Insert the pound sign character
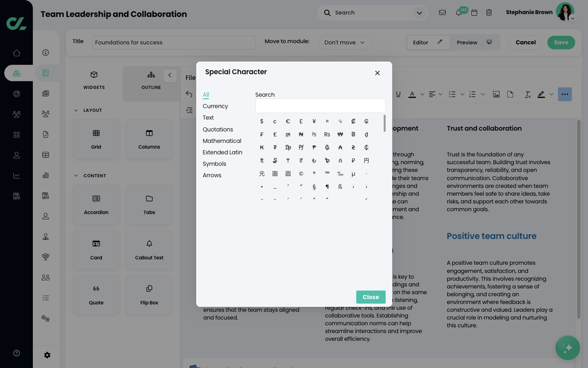The image size is (588, 368). (301, 121)
